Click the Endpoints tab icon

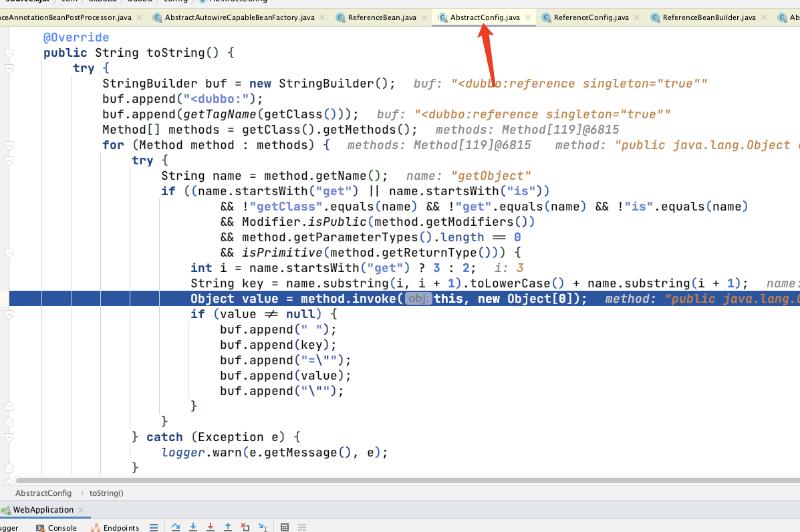coord(96,528)
